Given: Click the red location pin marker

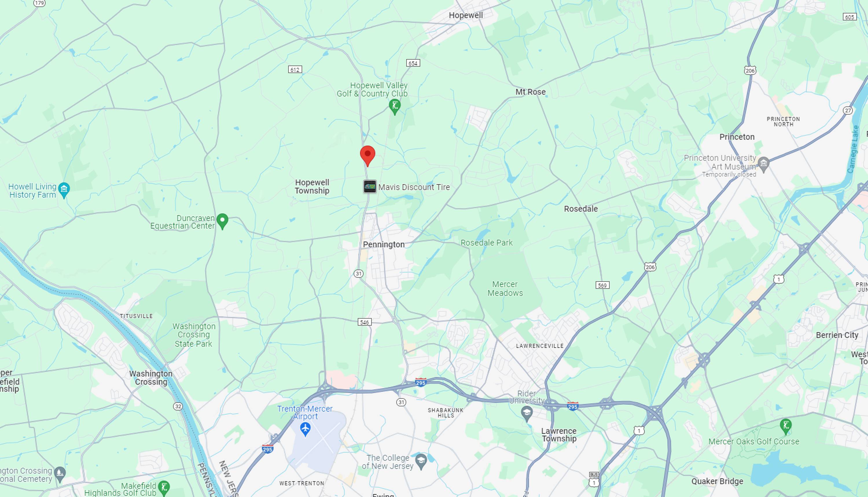Looking at the screenshot, I should (367, 156).
